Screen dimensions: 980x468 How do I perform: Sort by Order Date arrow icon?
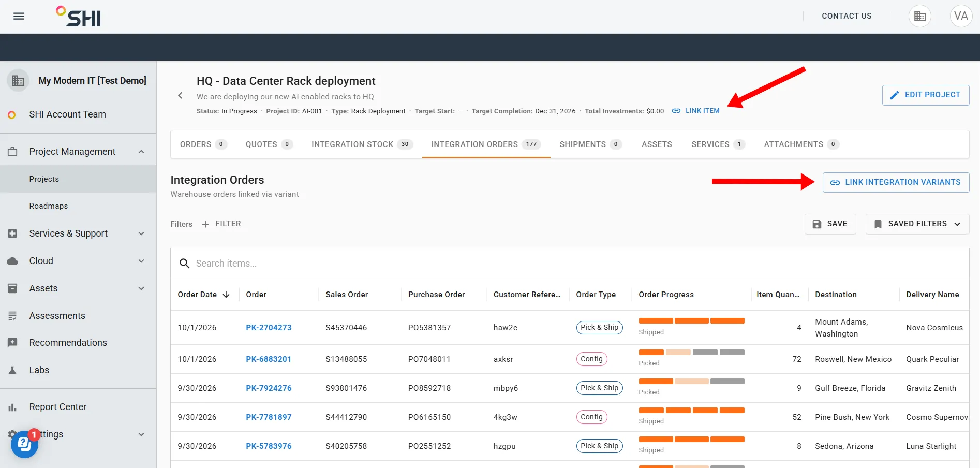(x=226, y=295)
